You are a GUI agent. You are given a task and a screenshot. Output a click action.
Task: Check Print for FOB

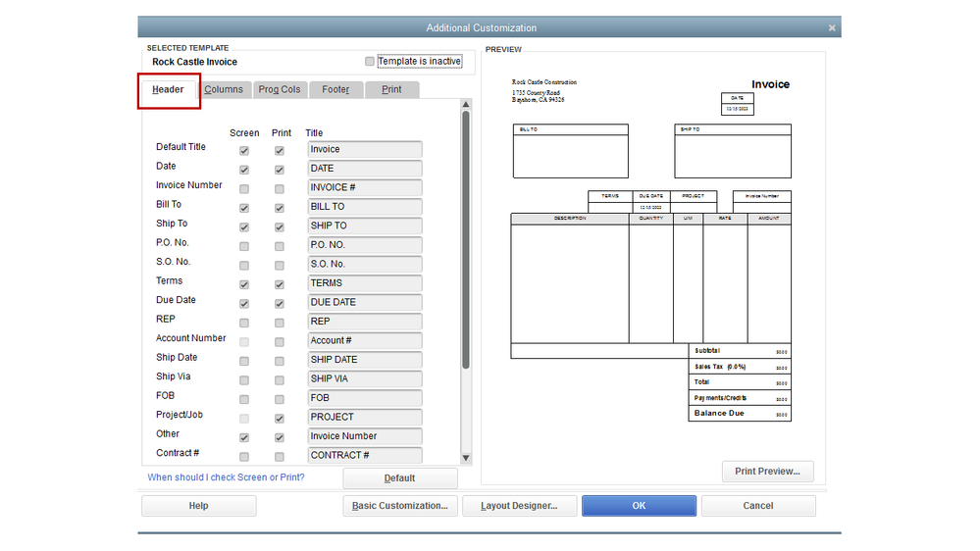(280, 400)
